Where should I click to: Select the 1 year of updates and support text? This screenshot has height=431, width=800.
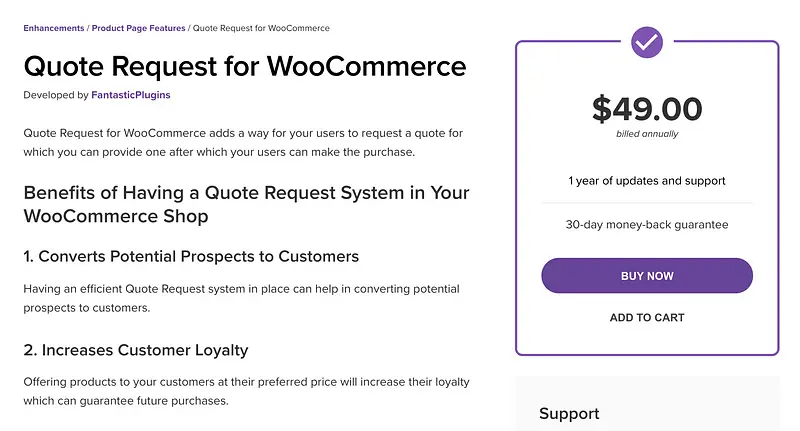(647, 181)
